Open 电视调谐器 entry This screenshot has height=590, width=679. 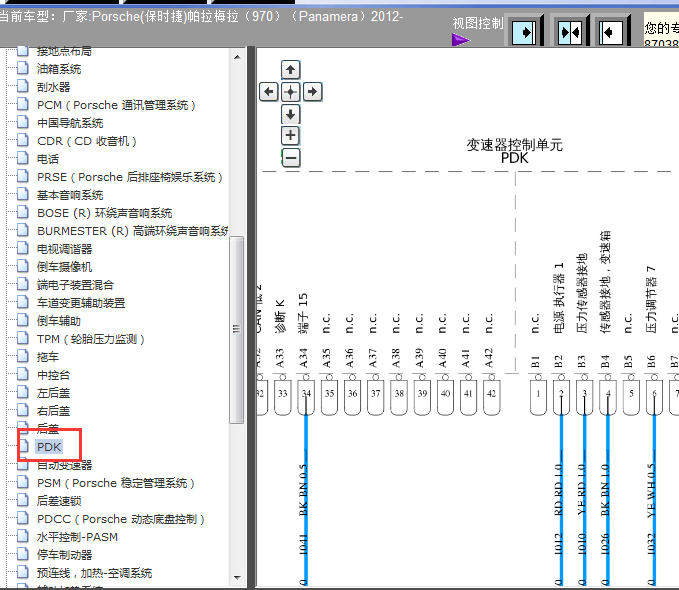click(x=64, y=249)
